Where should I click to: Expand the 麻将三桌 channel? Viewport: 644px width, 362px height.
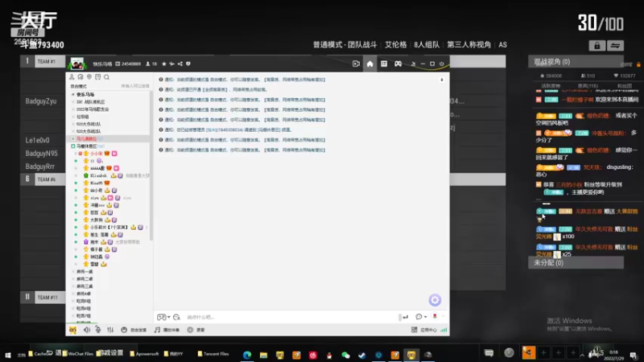(x=73, y=286)
